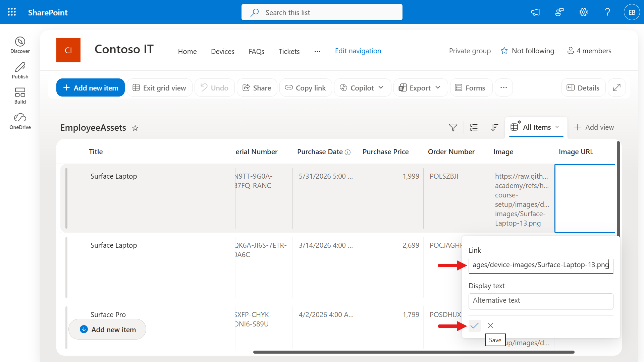Open the sort icon
The image size is (644, 362).
[x=495, y=127]
